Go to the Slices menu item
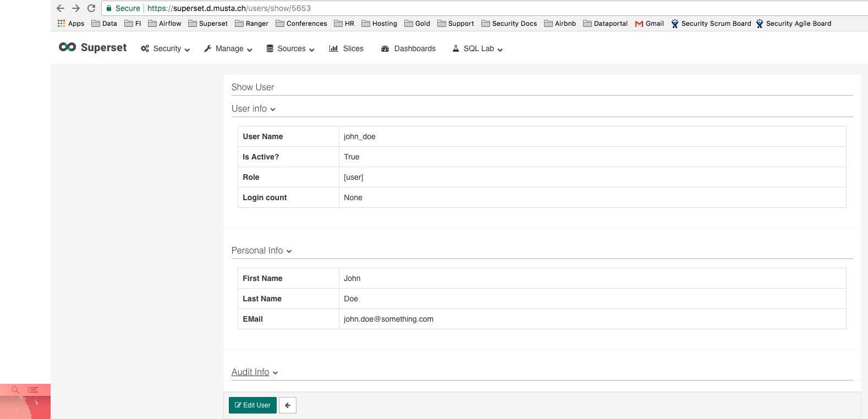 pos(346,48)
